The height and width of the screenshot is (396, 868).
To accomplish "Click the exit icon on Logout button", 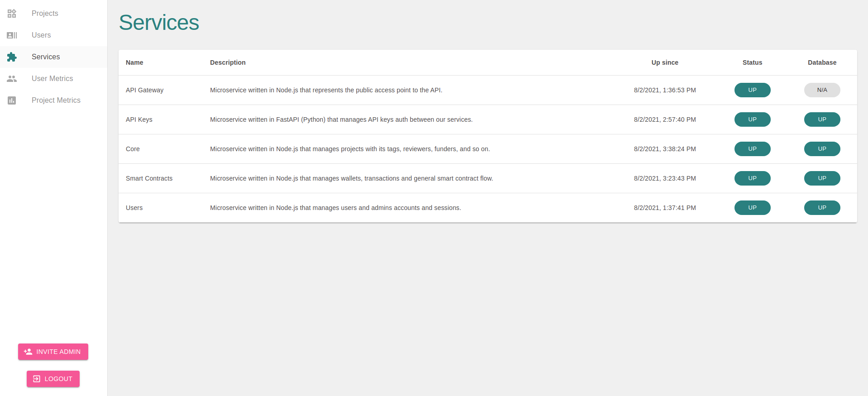I will [x=37, y=379].
